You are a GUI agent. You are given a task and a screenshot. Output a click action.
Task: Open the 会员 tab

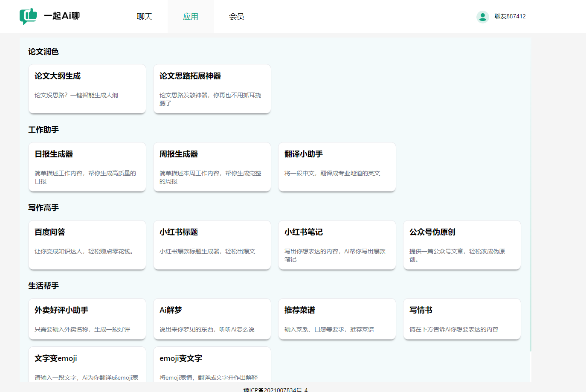click(237, 17)
